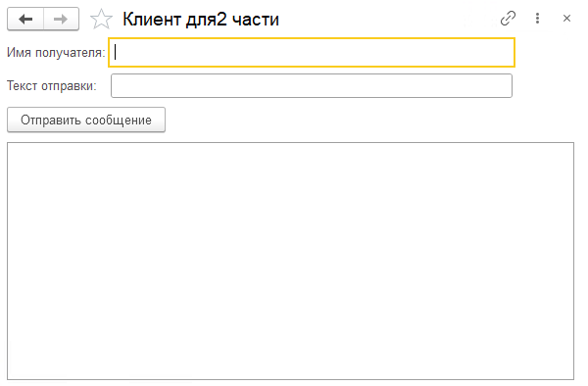
Task: Copy form link via the link icon
Action: click(508, 18)
